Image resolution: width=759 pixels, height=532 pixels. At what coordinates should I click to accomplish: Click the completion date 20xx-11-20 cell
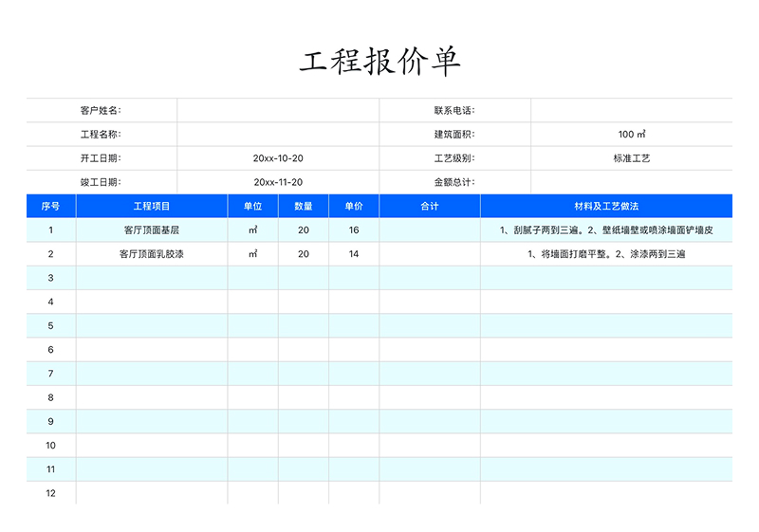(x=278, y=182)
